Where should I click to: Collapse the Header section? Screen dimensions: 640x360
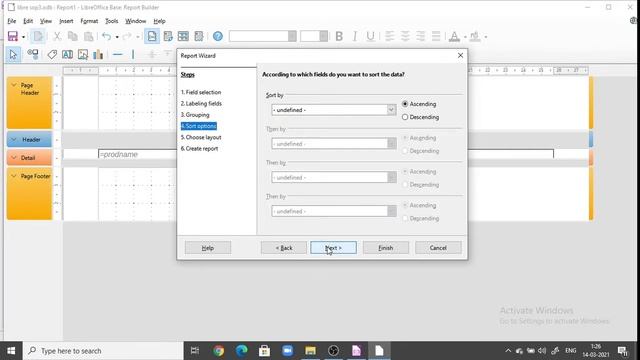pyautogui.click(x=13, y=140)
